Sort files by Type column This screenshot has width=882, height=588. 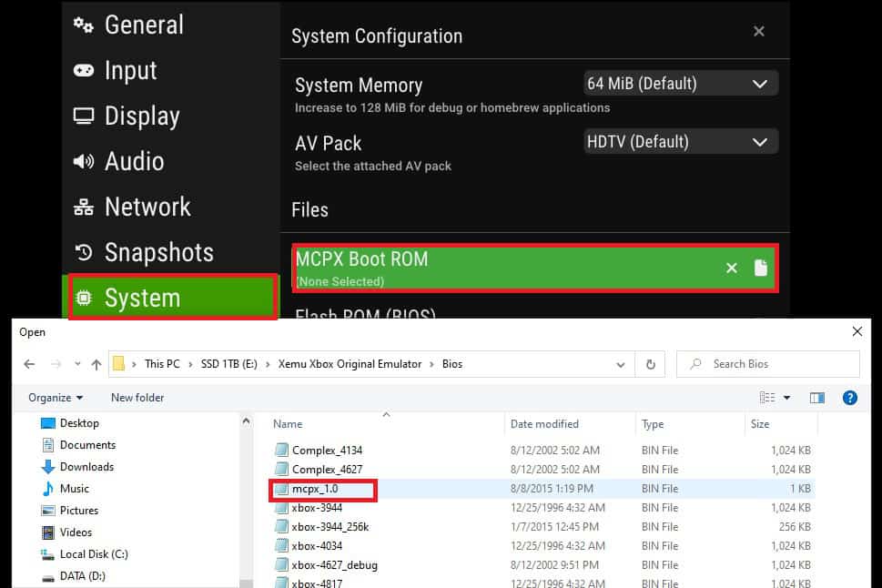pos(653,424)
